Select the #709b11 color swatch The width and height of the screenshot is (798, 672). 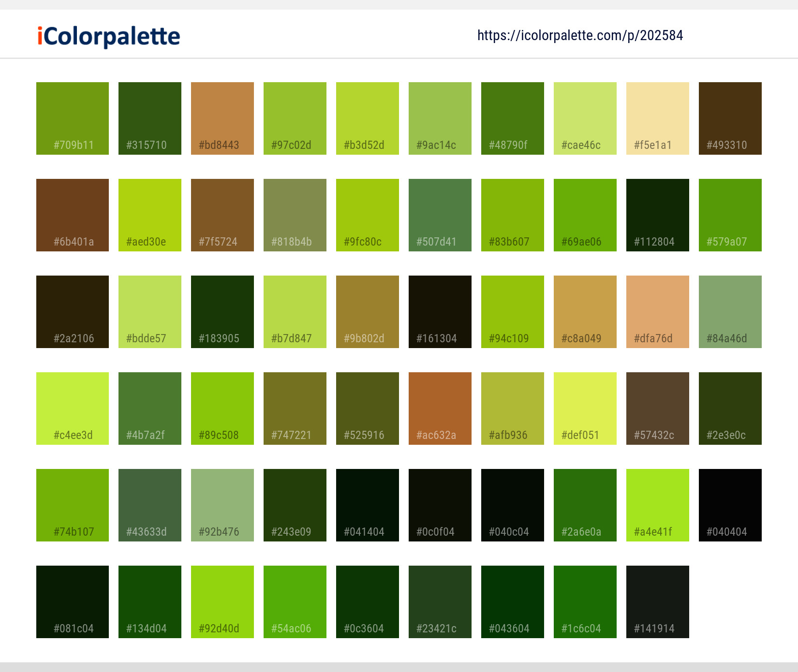[73, 118]
